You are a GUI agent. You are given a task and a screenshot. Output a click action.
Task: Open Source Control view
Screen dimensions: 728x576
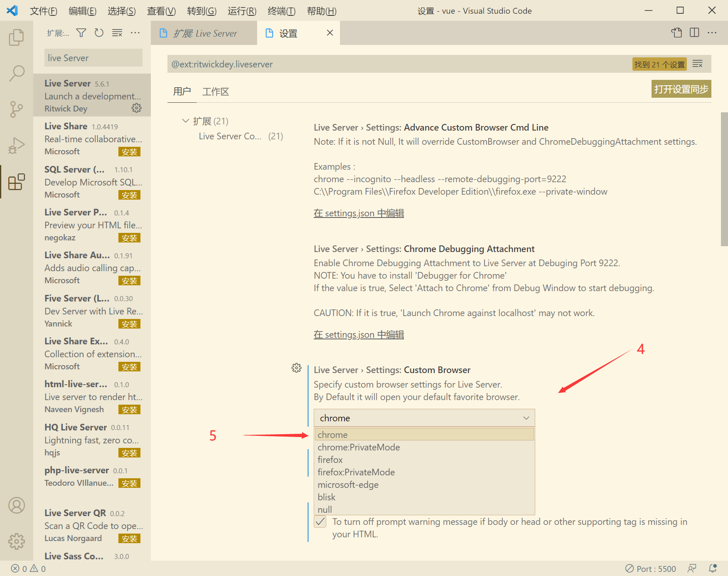pyautogui.click(x=16, y=109)
